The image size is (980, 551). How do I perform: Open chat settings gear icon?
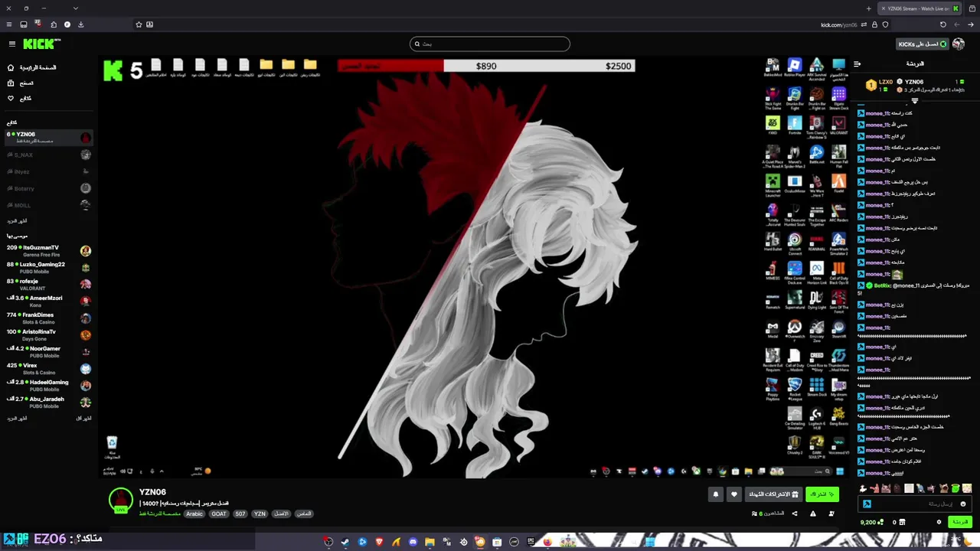[939, 522]
